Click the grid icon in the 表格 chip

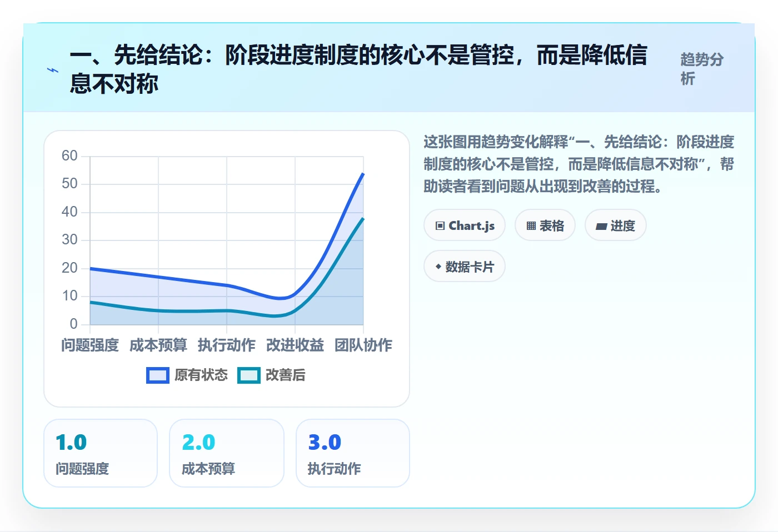point(531,226)
